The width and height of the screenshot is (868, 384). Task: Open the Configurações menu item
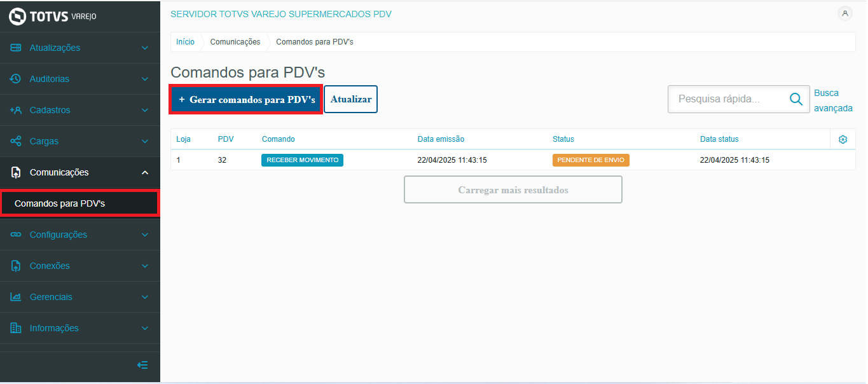tap(80, 235)
